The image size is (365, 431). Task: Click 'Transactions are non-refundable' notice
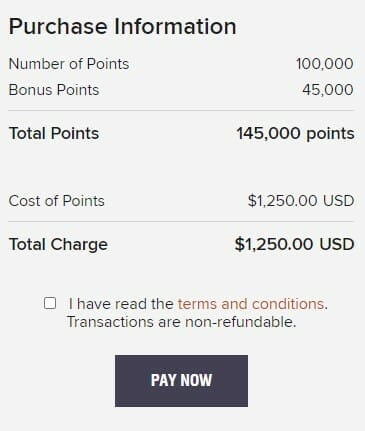tap(181, 322)
